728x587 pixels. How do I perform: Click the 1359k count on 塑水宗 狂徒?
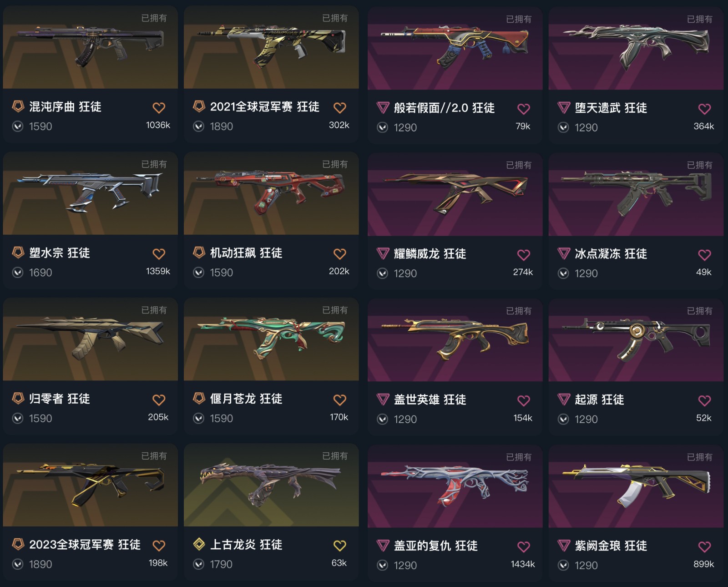tap(158, 271)
